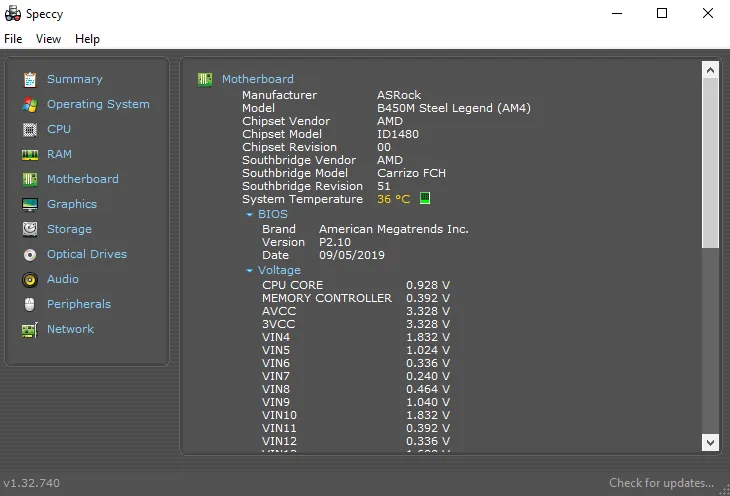
Task: Click the Optical Drives disc icon
Action: pyautogui.click(x=30, y=255)
